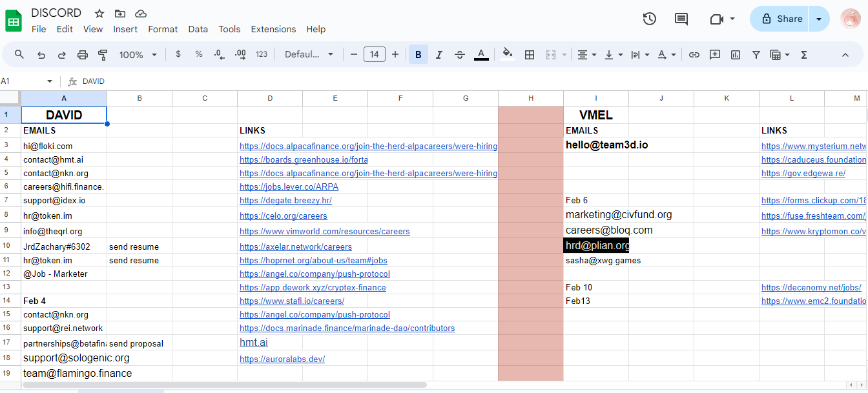Create a filter funnel icon
This screenshot has width=868, height=393.
coord(756,55)
